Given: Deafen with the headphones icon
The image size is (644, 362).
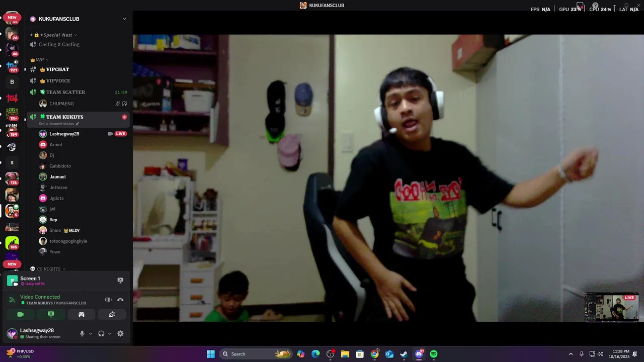Looking at the screenshot, I should tap(101, 333).
